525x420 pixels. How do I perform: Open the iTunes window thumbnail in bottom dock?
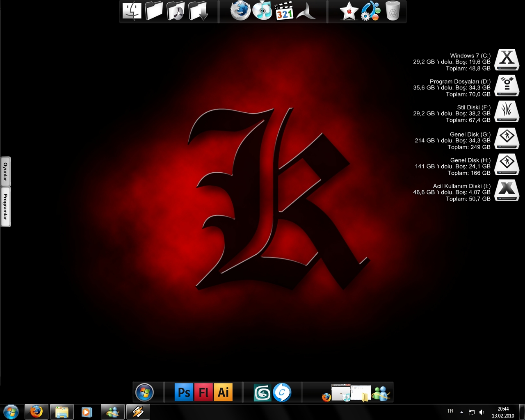tap(341, 393)
